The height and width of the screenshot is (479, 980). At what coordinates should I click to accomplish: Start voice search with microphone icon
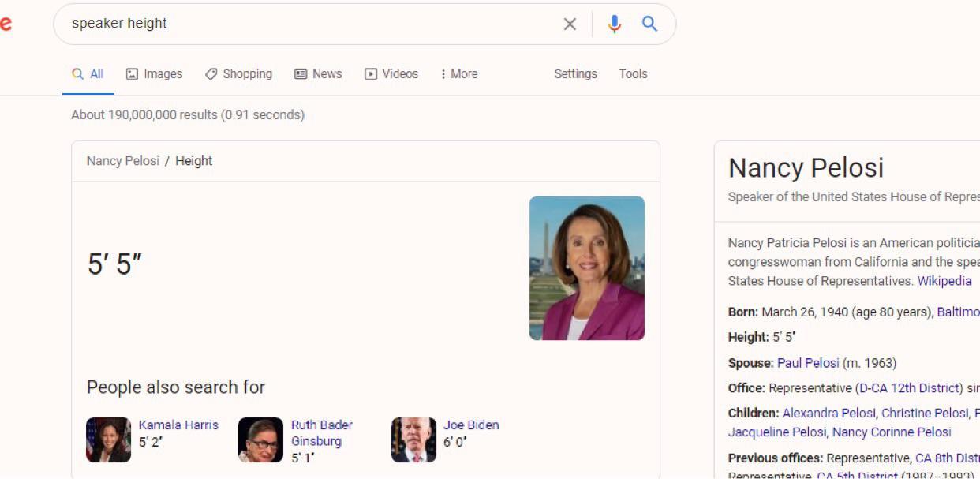coord(614,24)
